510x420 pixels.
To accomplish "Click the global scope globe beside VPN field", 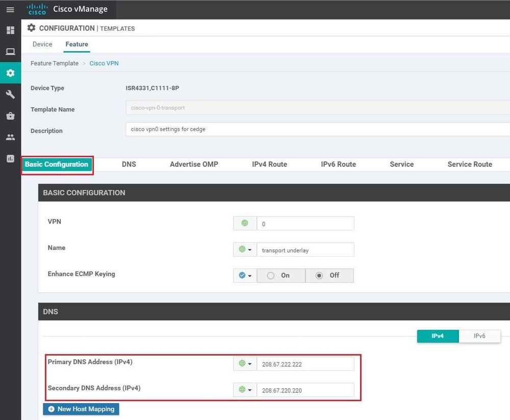I will click(244, 223).
